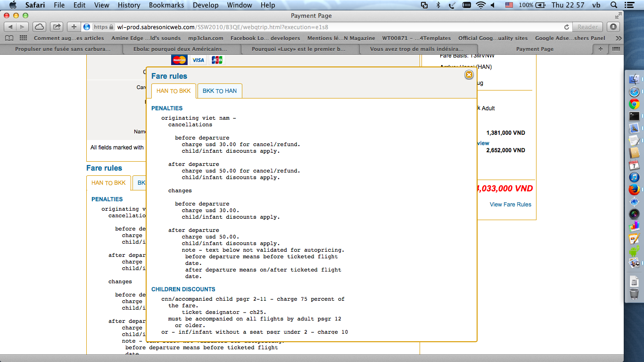Open 'Amine Edge ...ld's sounds' bookmark

pyautogui.click(x=146, y=38)
